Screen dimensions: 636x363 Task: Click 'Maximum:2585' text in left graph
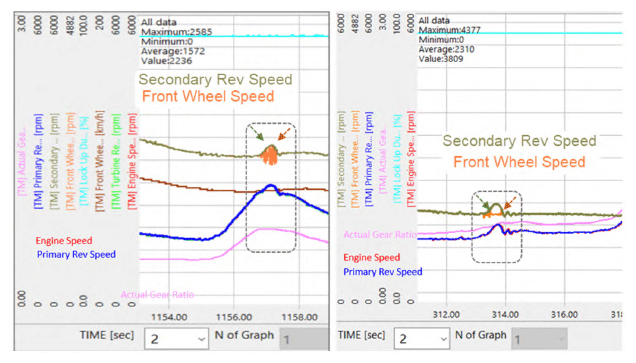point(176,32)
